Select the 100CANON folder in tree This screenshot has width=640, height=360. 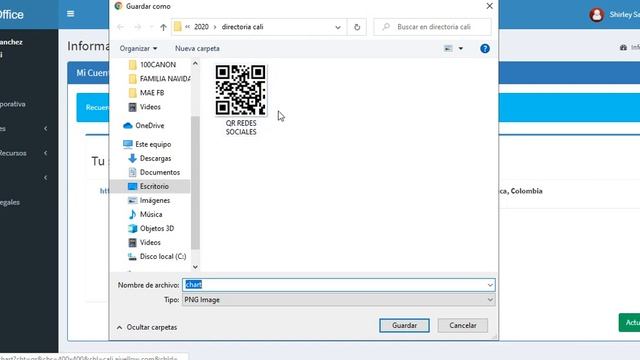tap(158, 64)
